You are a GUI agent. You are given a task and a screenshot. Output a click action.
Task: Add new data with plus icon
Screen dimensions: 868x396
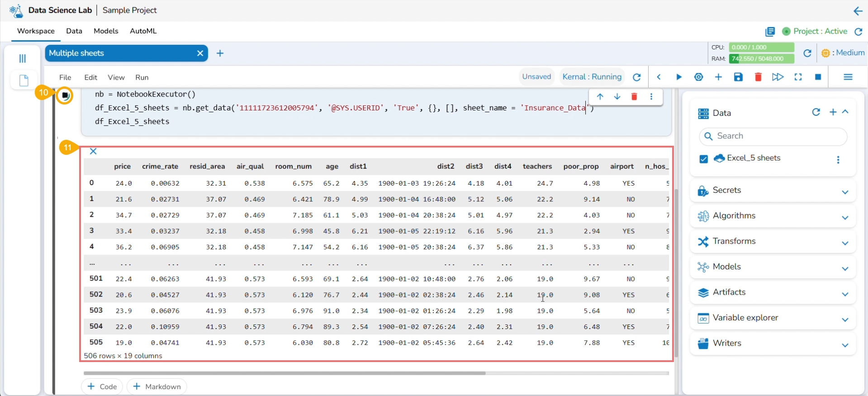[833, 112]
